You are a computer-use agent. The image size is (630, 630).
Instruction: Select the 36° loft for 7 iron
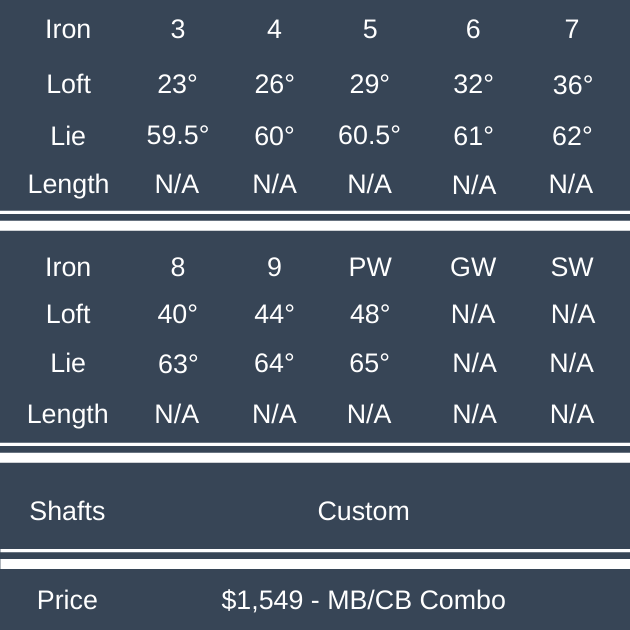pos(572,85)
